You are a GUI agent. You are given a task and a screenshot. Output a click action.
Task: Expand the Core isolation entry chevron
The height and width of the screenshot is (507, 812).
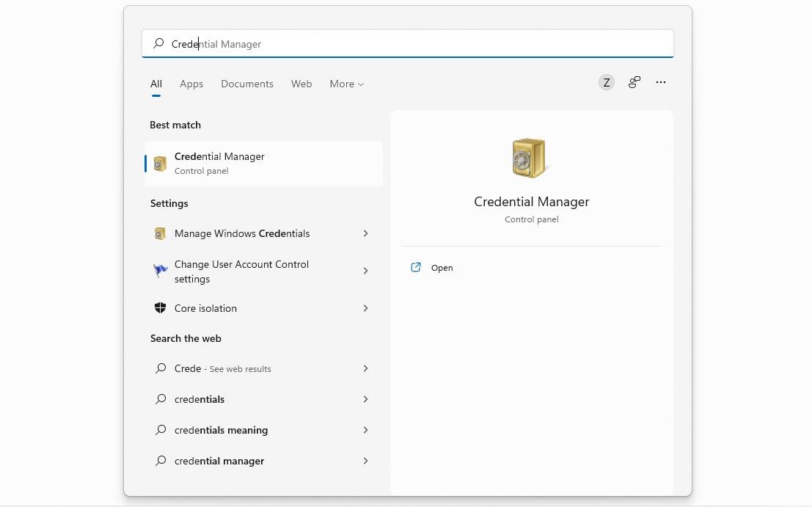coord(365,308)
